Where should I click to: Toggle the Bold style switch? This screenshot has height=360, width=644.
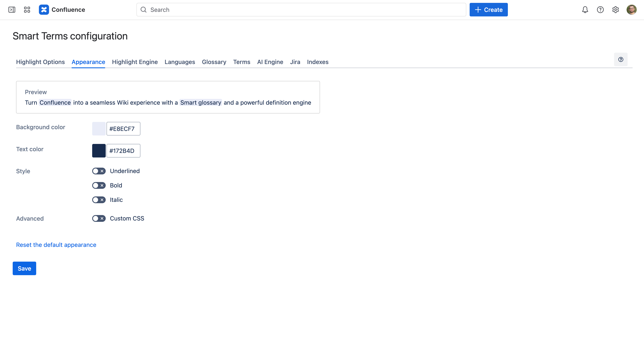(99, 186)
